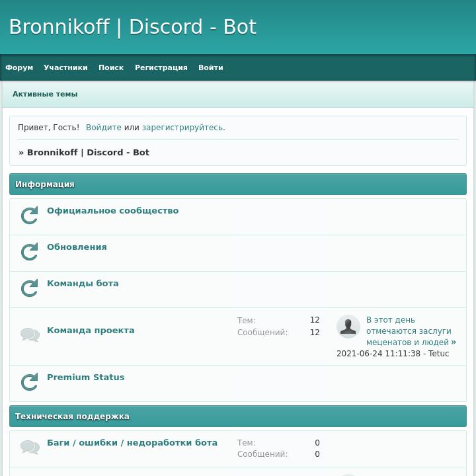Click the redirect arrow icon beside Официальное сообщество

(30, 215)
